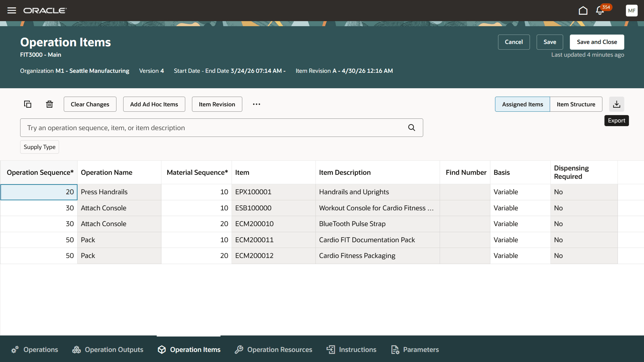Image resolution: width=644 pixels, height=362 pixels.
Task: Click the delete trash icon
Action: 49,104
